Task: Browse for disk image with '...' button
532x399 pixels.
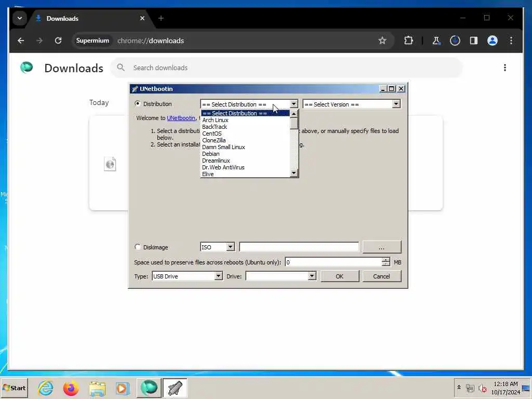Action: pyautogui.click(x=382, y=247)
